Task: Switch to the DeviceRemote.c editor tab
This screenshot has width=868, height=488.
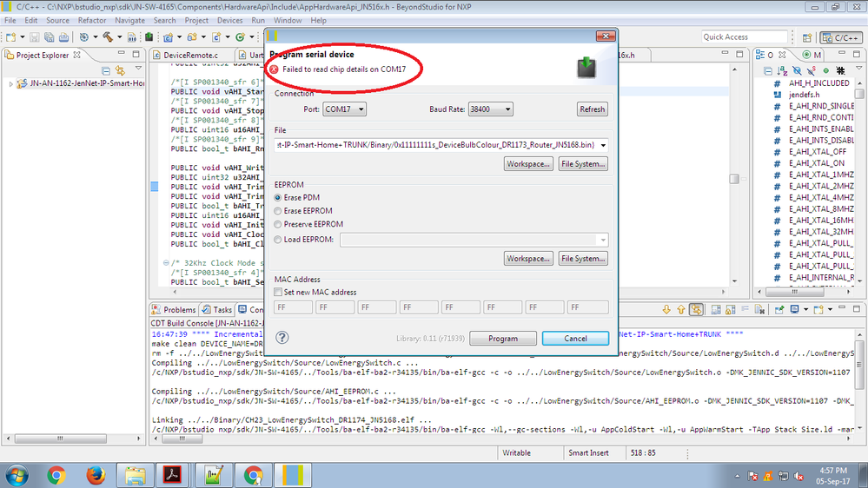Action: pos(190,55)
